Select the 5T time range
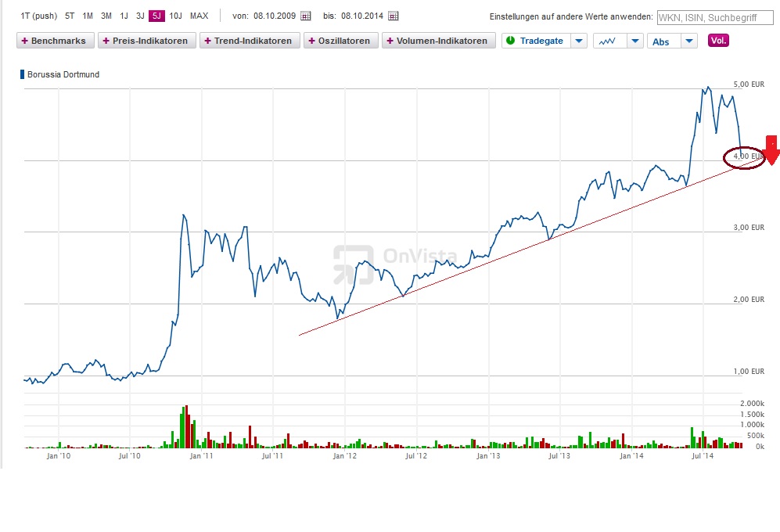 (70, 16)
